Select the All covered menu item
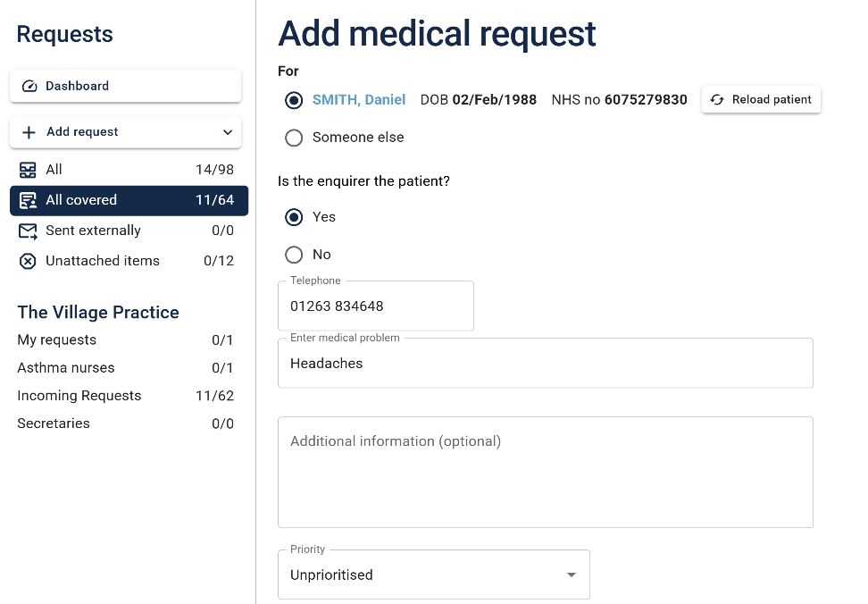This screenshot has width=868, height=604. (x=129, y=200)
